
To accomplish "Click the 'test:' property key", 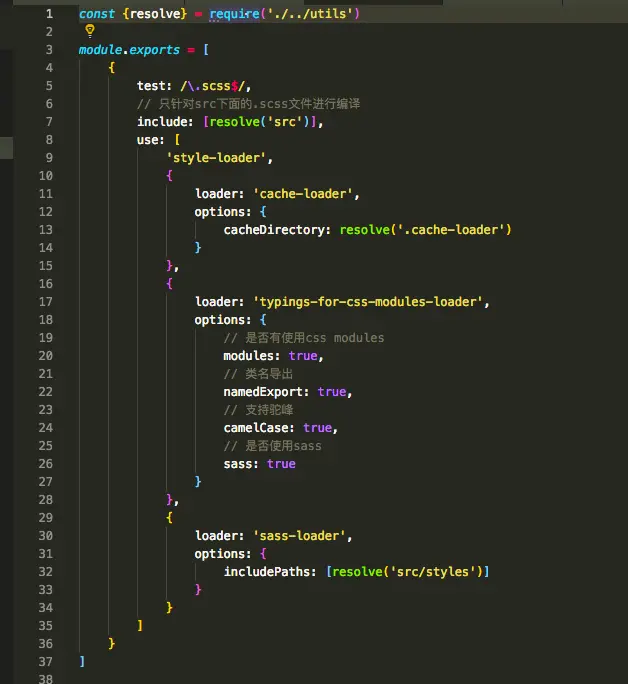I will coord(154,86).
